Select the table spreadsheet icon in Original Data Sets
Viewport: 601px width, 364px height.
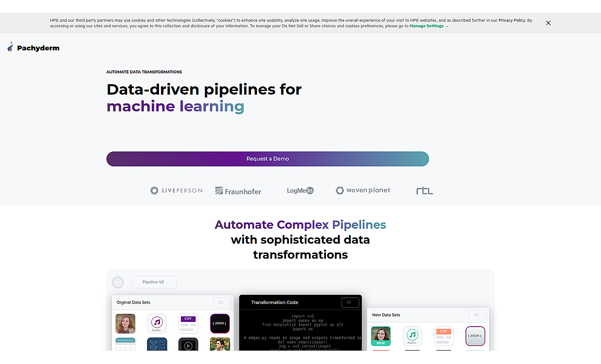(125, 344)
